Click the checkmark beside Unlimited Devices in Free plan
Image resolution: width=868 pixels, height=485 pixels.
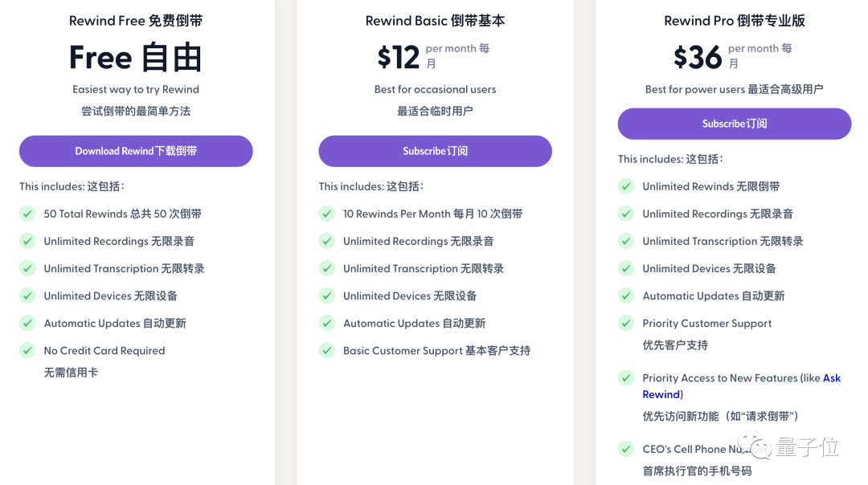click(27, 295)
